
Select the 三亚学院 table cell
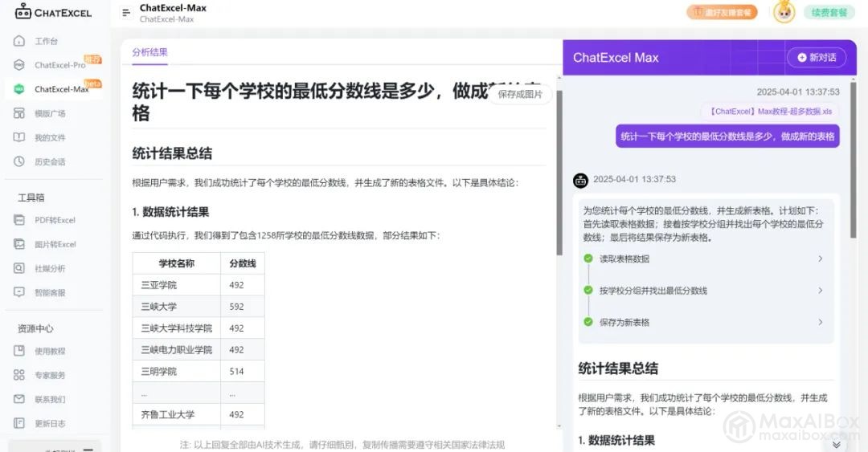pos(177,285)
